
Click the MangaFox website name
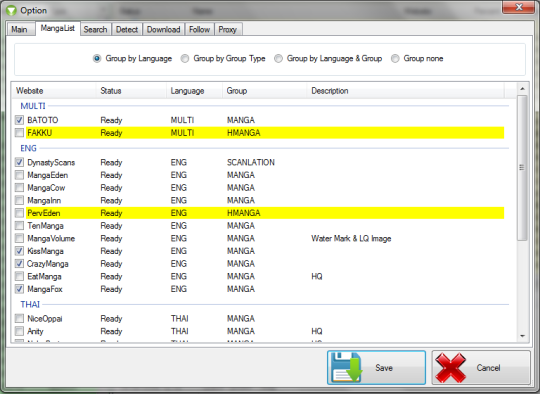[45, 289]
